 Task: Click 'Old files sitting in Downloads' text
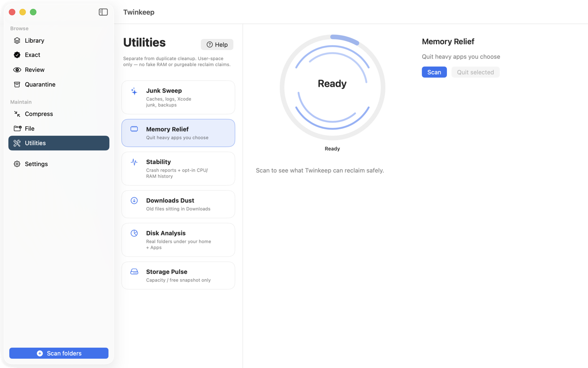[x=178, y=209]
